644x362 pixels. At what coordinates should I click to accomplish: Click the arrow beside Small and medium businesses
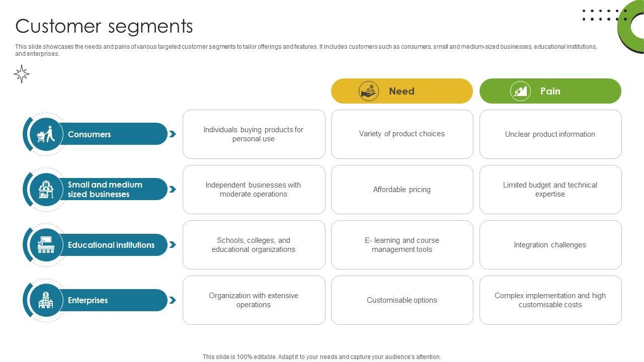(173, 190)
